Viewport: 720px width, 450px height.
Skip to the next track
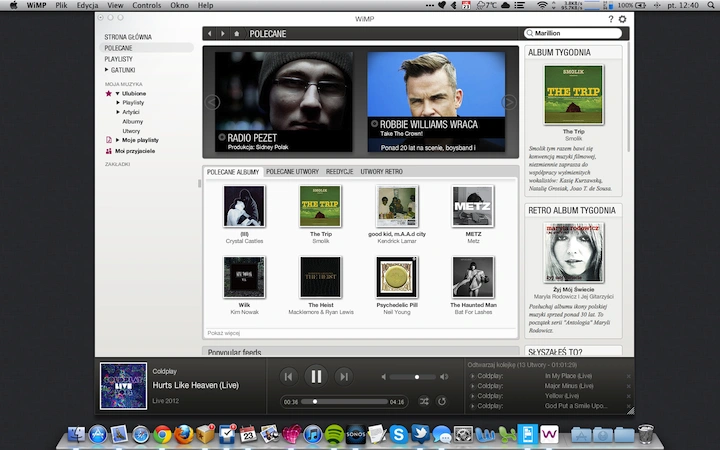(343, 377)
